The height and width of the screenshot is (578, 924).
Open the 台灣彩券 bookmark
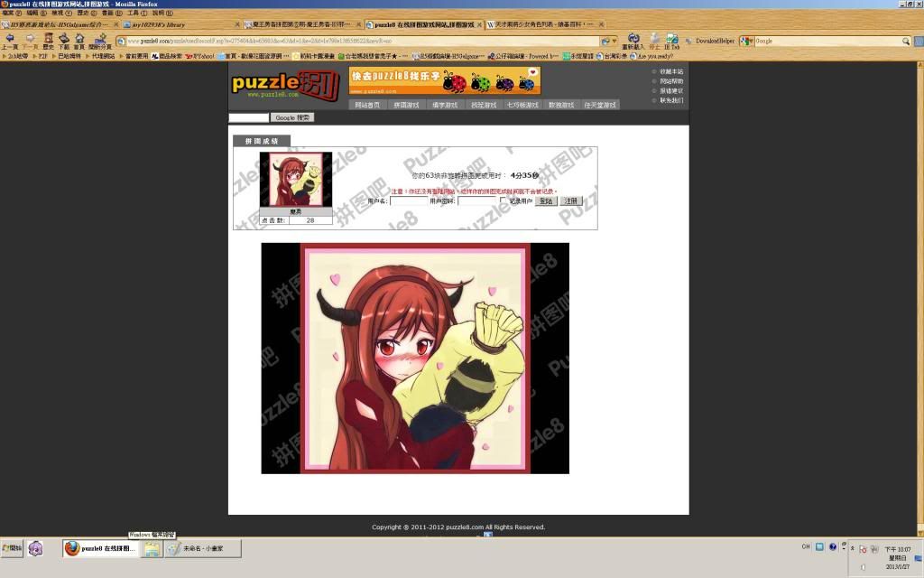coord(611,56)
